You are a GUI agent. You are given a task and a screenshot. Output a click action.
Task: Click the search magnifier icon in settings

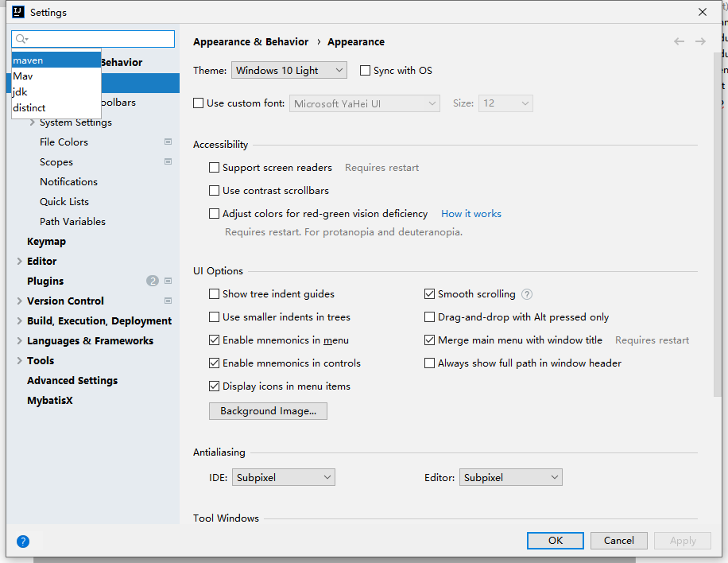coord(21,39)
